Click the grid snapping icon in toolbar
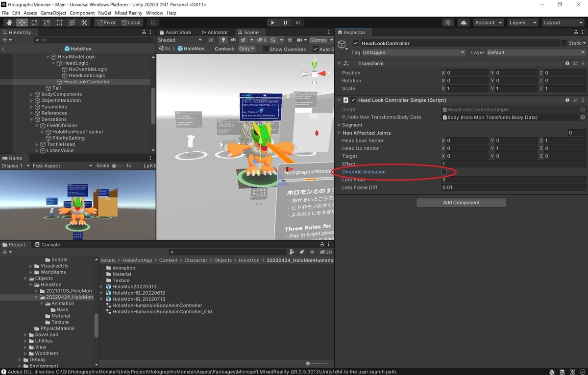The image size is (588, 375). (153, 23)
